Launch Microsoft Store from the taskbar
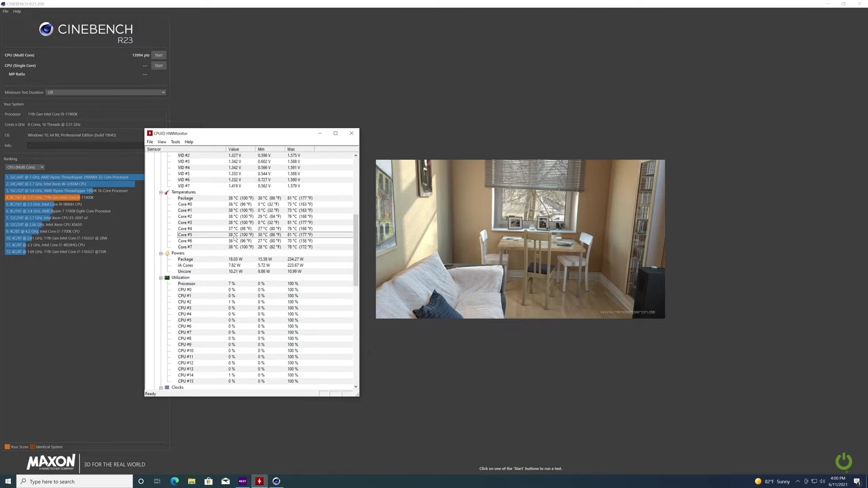Screen dimensions: 868x488 [x=208, y=481]
